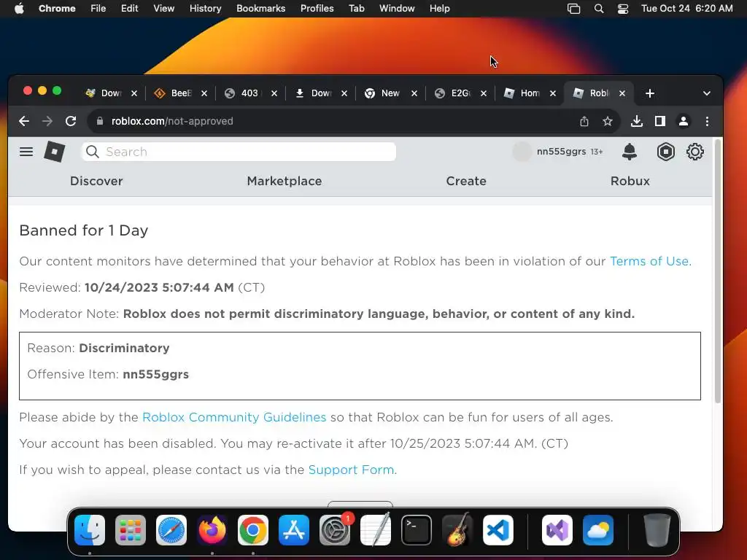
Task: Reload the roblox.com page
Action: pos(71,122)
